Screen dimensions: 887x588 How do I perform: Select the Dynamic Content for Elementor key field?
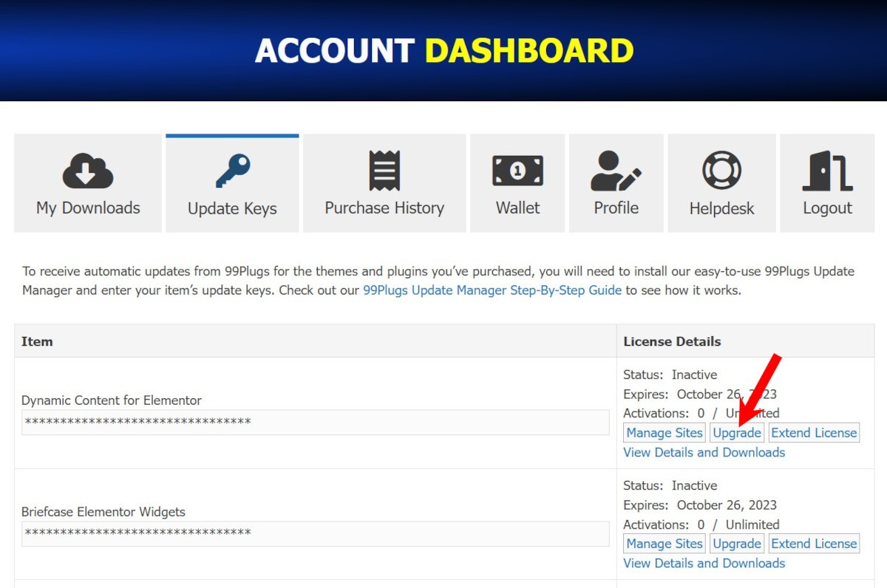click(x=315, y=423)
